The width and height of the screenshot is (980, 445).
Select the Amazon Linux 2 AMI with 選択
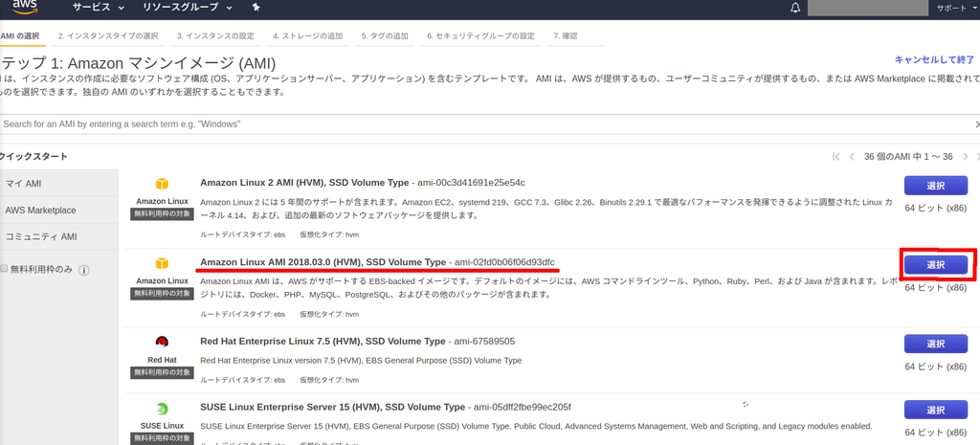click(936, 186)
